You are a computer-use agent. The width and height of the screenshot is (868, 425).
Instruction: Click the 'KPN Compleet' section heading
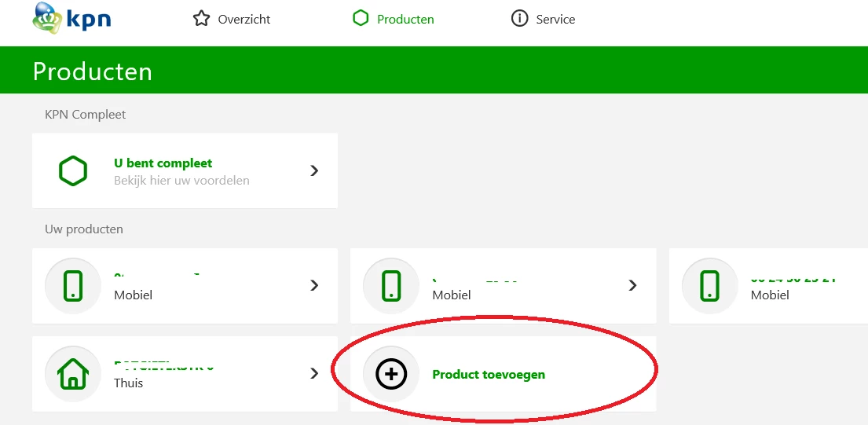click(86, 115)
